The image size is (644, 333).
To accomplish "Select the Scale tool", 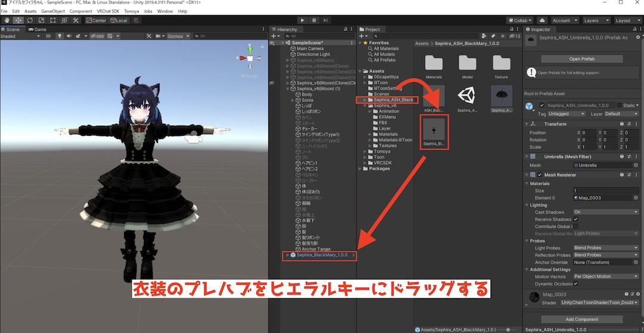I will pyautogui.click(x=42, y=20).
